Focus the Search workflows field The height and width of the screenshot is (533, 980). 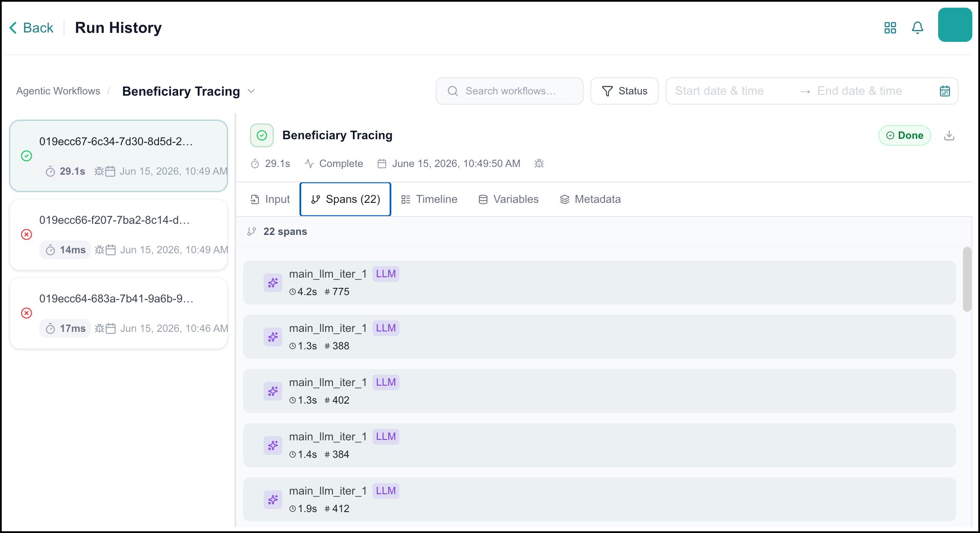point(510,91)
